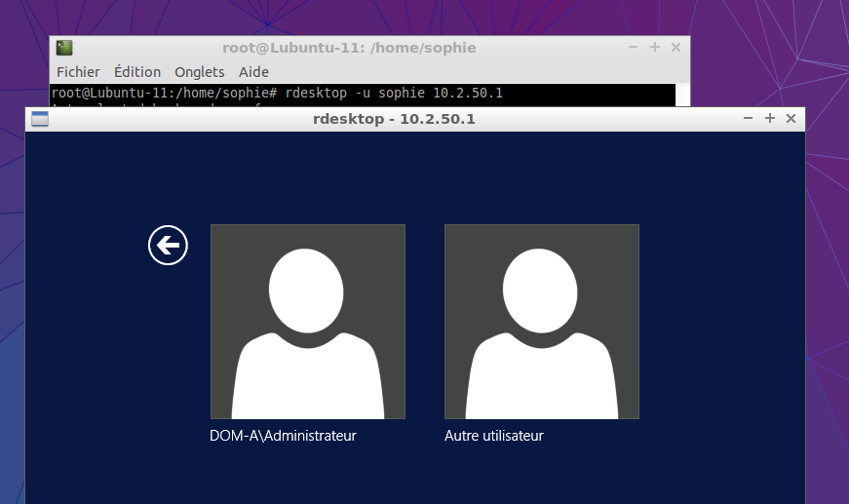849x504 pixels.
Task: Minimize the root@Lubuntu-11 terminal window
Action: point(634,47)
